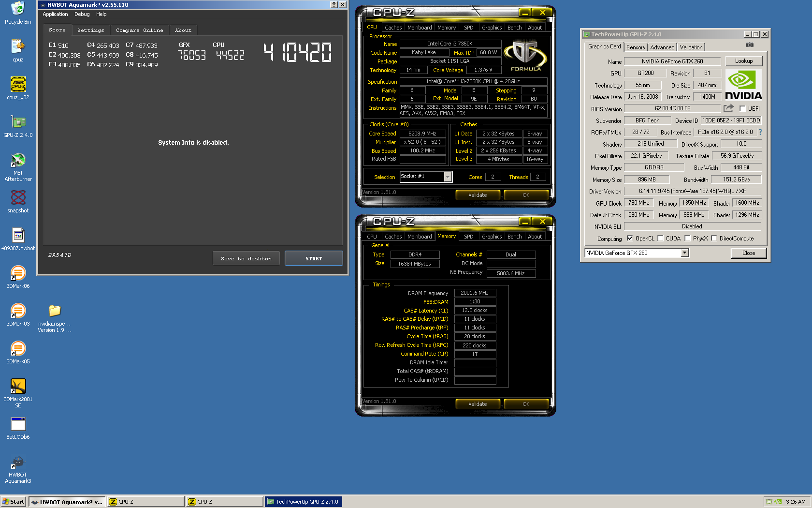This screenshot has width=812, height=508.
Task: Toggle the PhysX checkbox
Action: (x=687, y=238)
